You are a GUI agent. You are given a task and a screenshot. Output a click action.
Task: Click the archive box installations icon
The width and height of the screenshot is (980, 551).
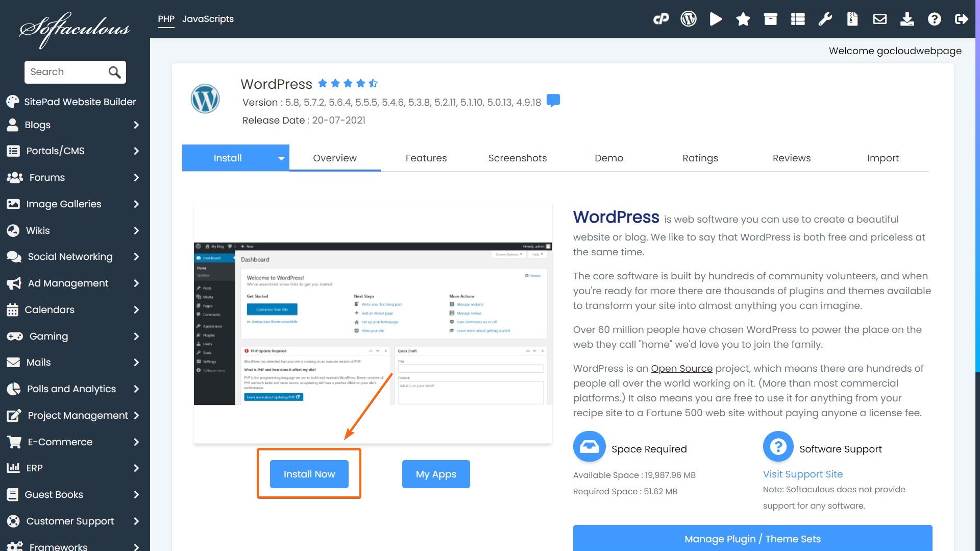pyautogui.click(x=770, y=19)
